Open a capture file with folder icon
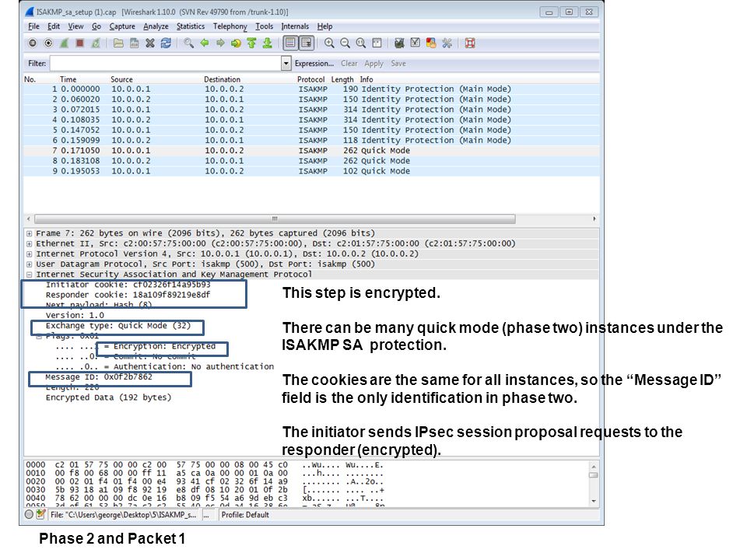The height and width of the screenshot is (560, 747). tap(118, 44)
